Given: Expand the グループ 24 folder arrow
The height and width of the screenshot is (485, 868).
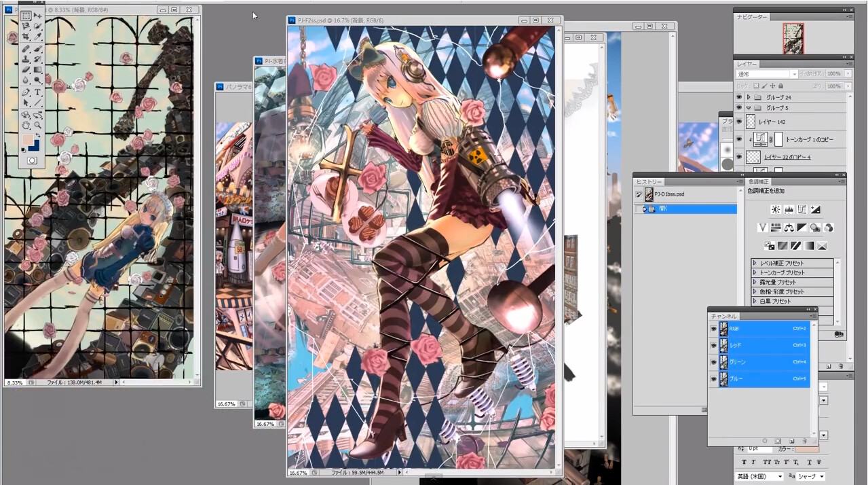Looking at the screenshot, I should 749,97.
